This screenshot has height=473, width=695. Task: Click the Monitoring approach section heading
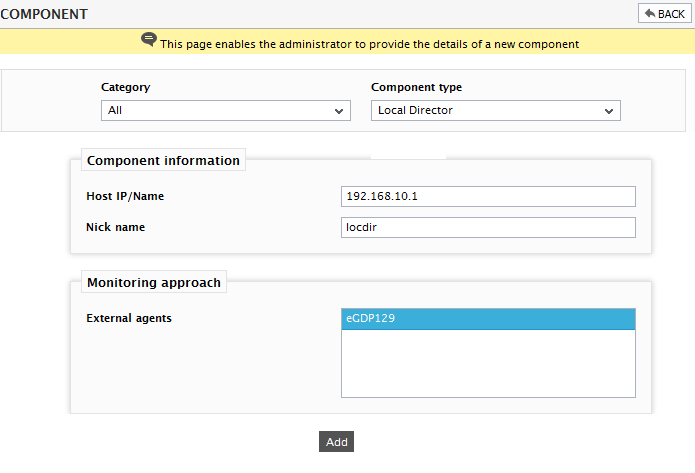pyautogui.click(x=154, y=282)
